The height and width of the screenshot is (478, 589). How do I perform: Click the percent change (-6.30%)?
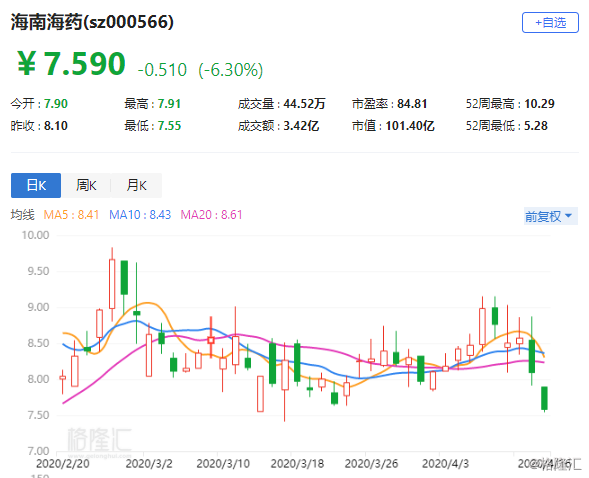231,70
